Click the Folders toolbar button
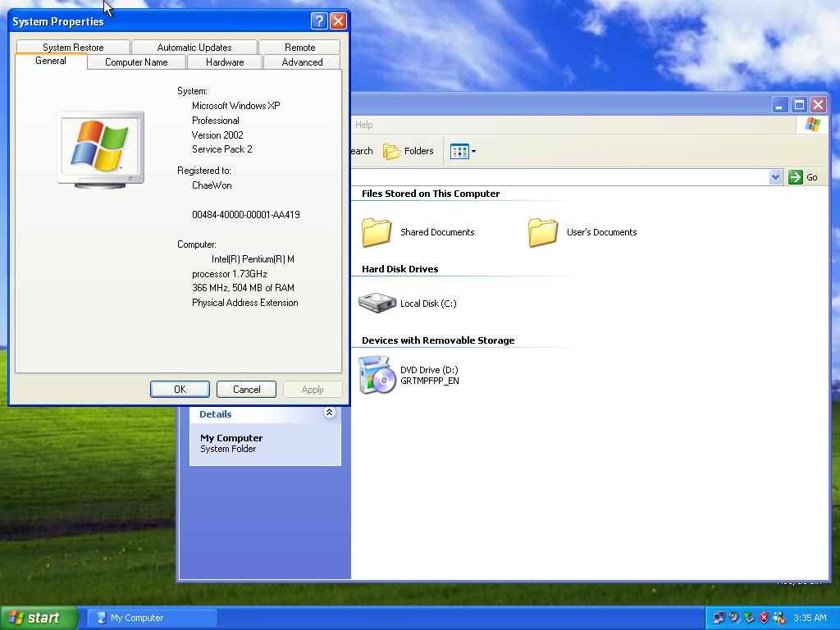 [x=409, y=151]
